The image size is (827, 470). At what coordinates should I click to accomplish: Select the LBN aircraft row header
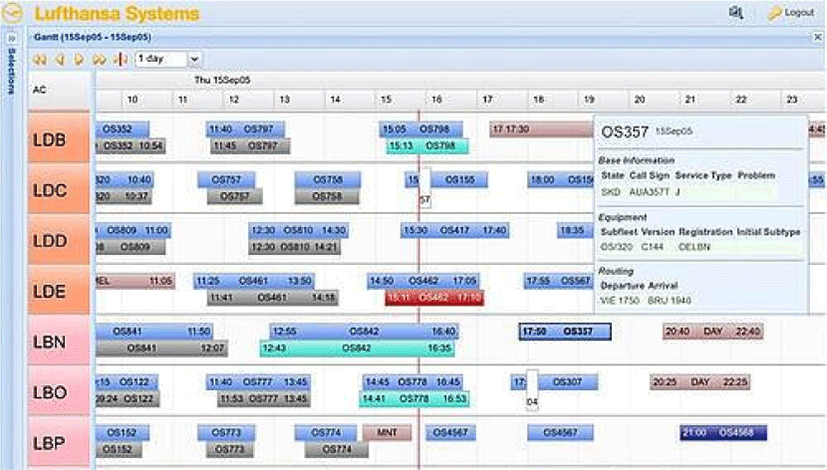(x=59, y=341)
